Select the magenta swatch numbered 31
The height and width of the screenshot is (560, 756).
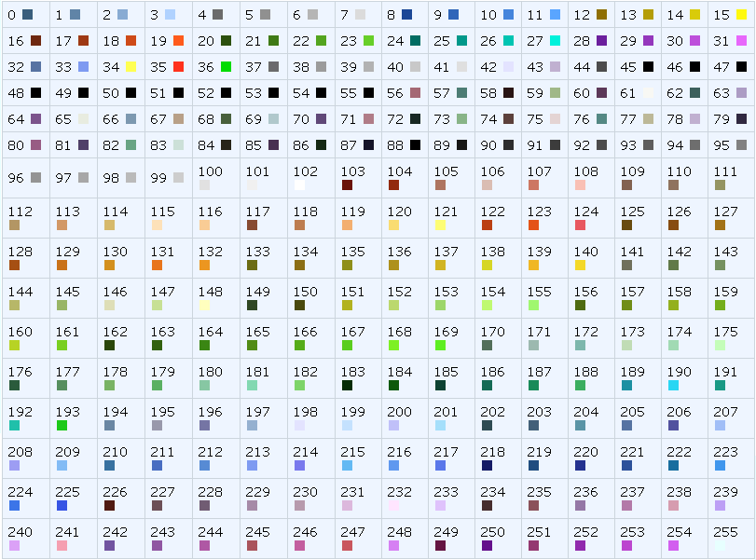[x=742, y=41]
